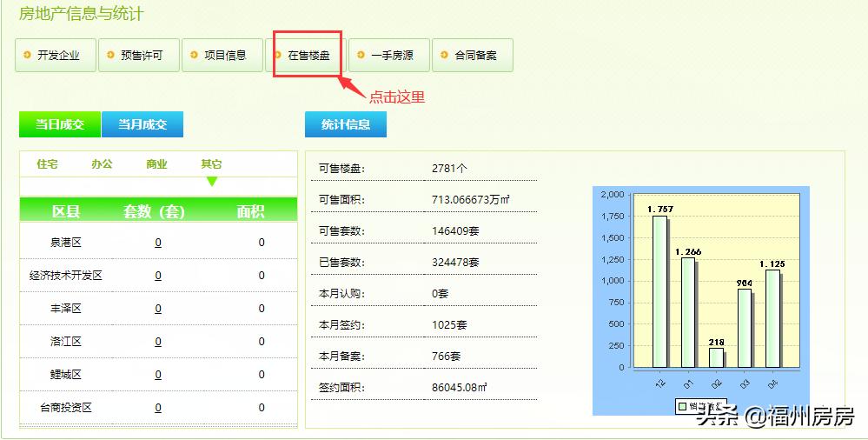The image size is (868, 440).
Task: Select the 住宅 category tab
Action: [x=47, y=163]
